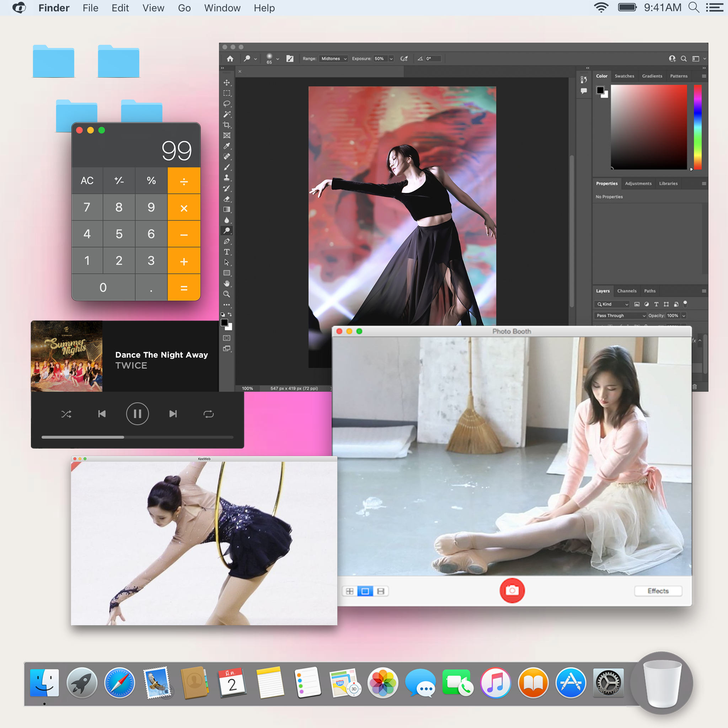Click the Effects button in Photo Booth
This screenshot has height=728, width=728.
tap(658, 591)
